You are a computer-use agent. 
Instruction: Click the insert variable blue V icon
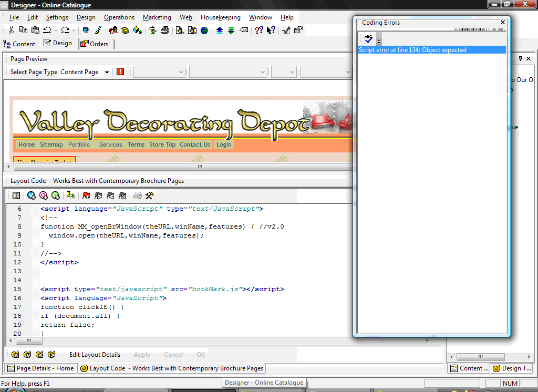click(32, 195)
